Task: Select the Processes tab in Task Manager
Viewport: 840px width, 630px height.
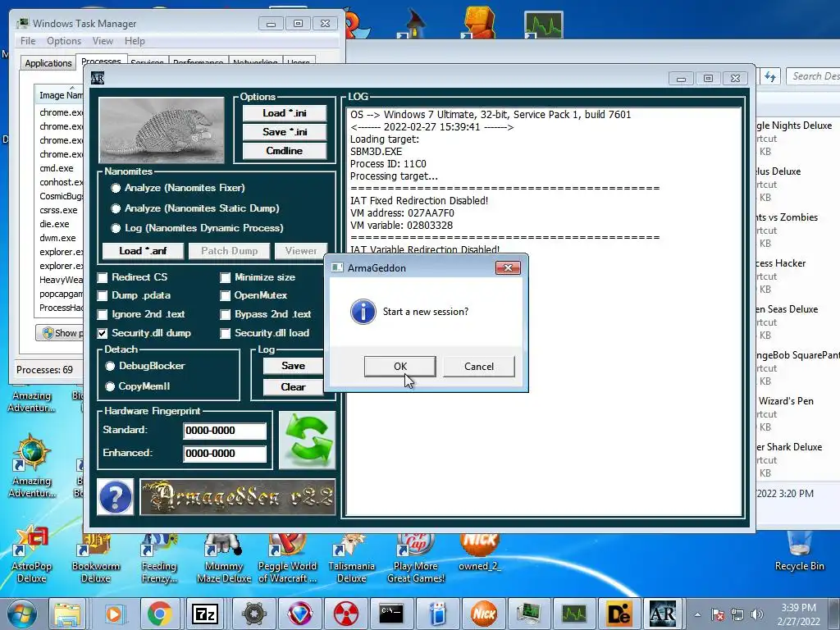Action: pyautogui.click(x=101, y=61)
